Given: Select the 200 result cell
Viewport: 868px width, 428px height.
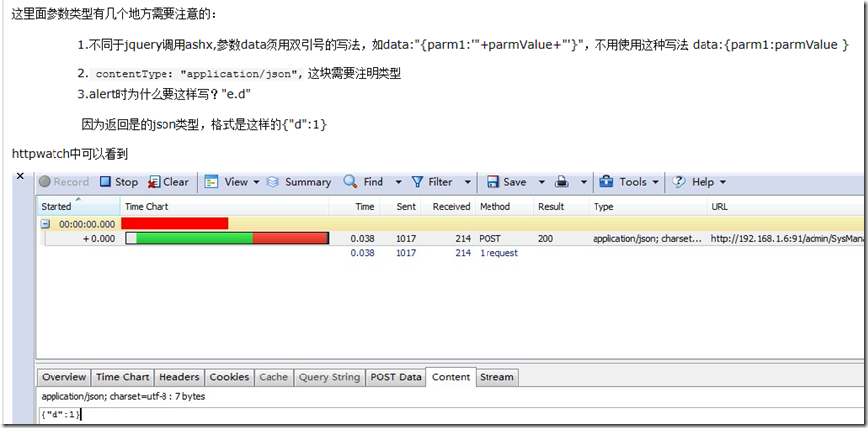Looking at the screenshot, I should 545,239.
